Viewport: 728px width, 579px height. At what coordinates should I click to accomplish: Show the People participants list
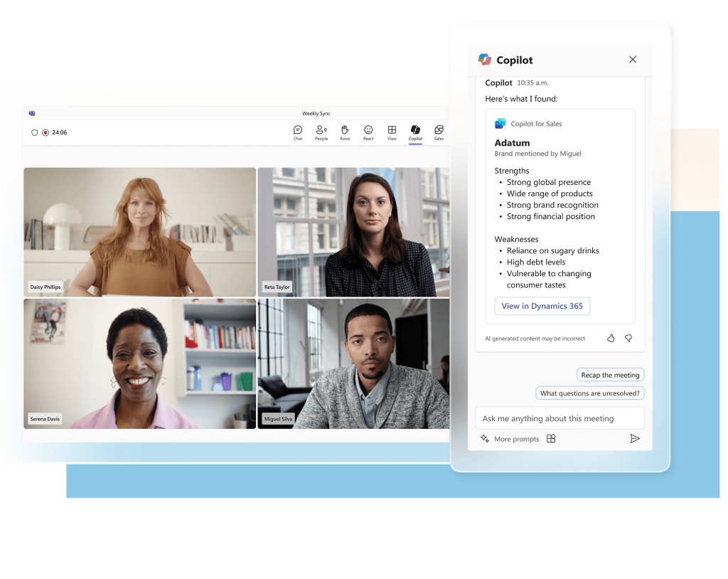[x=321, y=132]
